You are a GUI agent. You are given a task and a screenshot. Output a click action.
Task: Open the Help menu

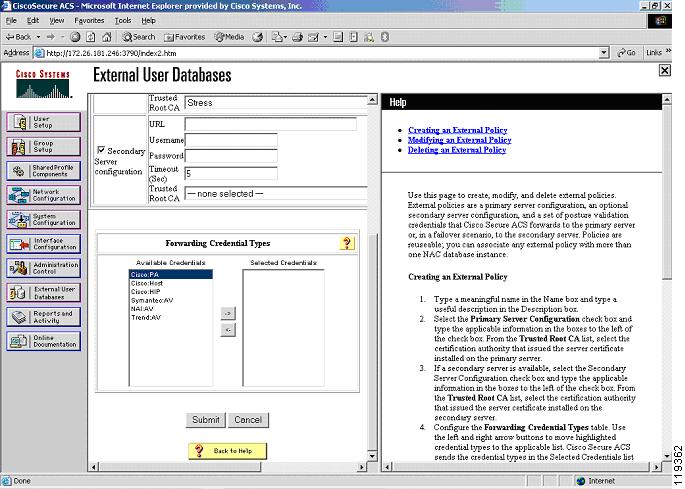[x=149, y=21]
